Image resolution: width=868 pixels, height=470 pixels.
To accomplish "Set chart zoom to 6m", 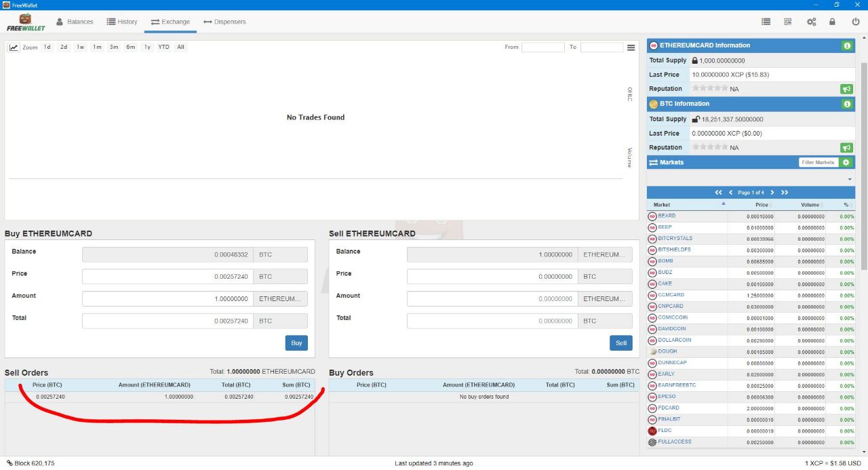I will click(x=130, y=47).
